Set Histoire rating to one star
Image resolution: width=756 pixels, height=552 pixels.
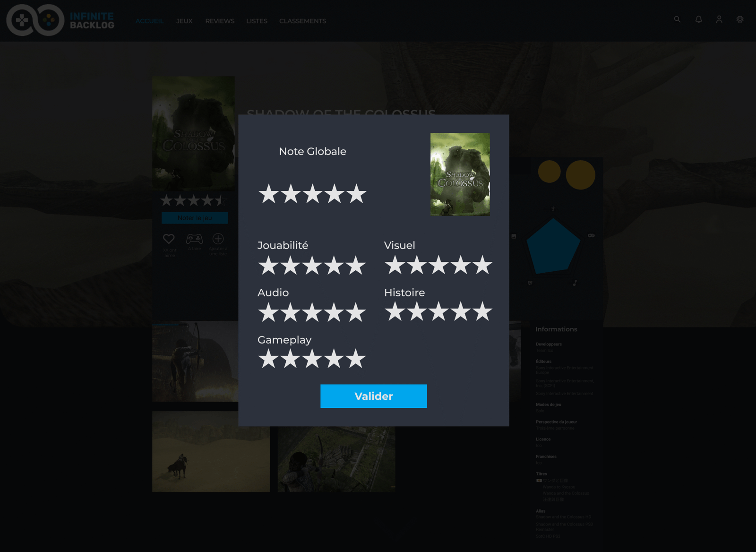tap(395, 312)
